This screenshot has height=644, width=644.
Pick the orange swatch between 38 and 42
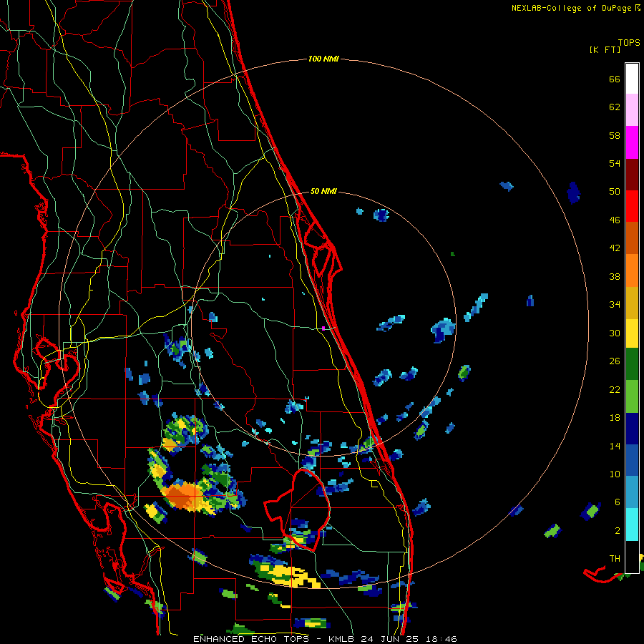632,270
